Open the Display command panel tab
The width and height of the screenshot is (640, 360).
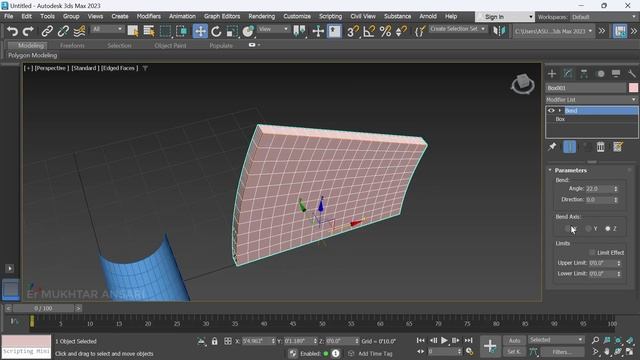tap(616, 73)
